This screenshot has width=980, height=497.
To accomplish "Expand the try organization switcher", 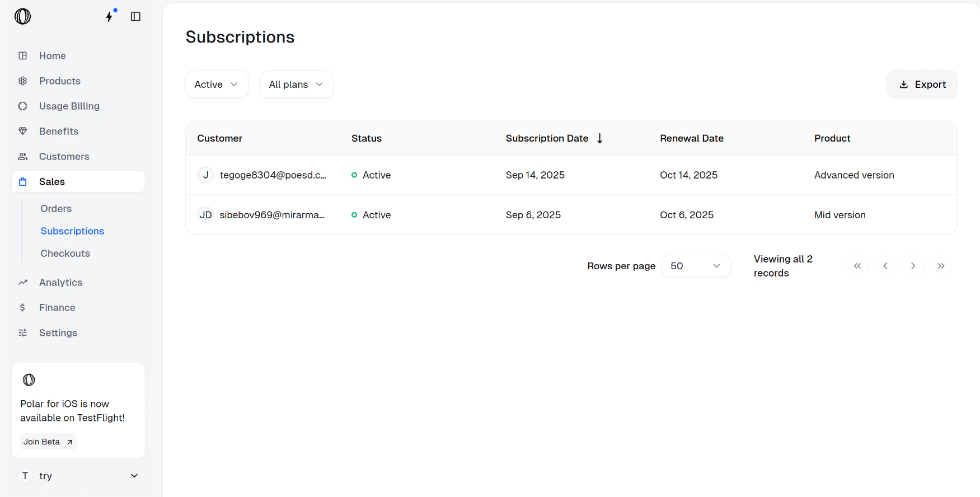I will (78, 476).
